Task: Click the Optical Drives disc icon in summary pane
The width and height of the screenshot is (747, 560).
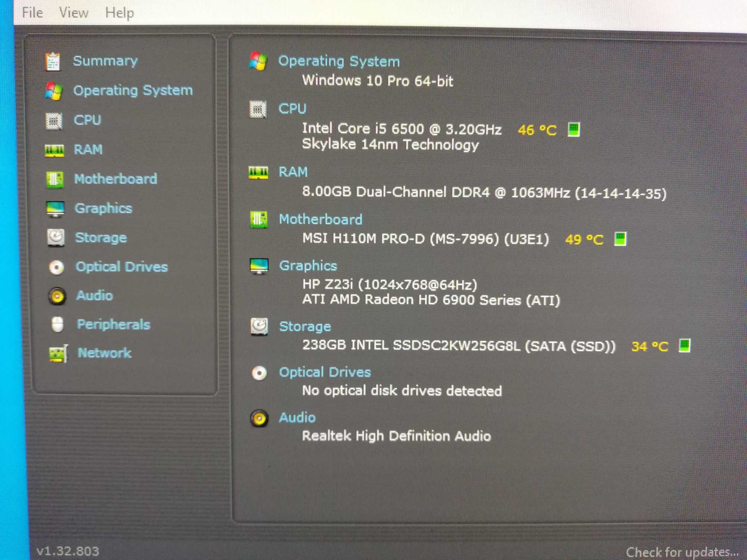Action: tap(259, 373)
